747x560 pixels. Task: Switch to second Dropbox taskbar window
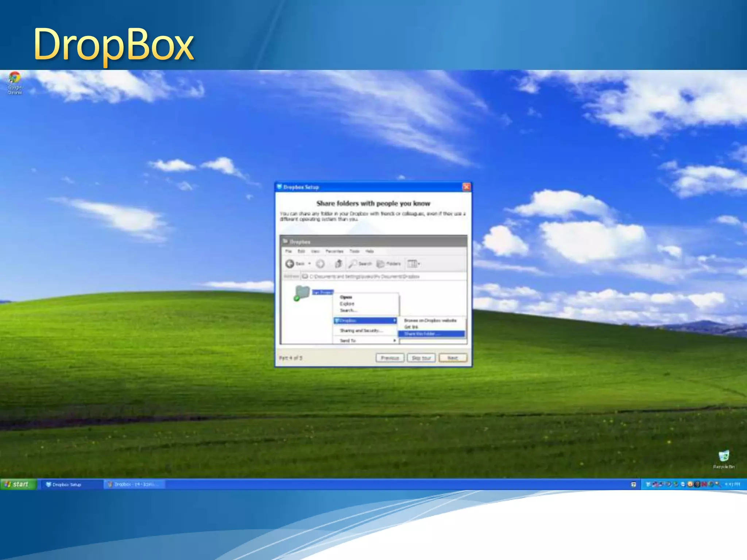coord(134,485)
